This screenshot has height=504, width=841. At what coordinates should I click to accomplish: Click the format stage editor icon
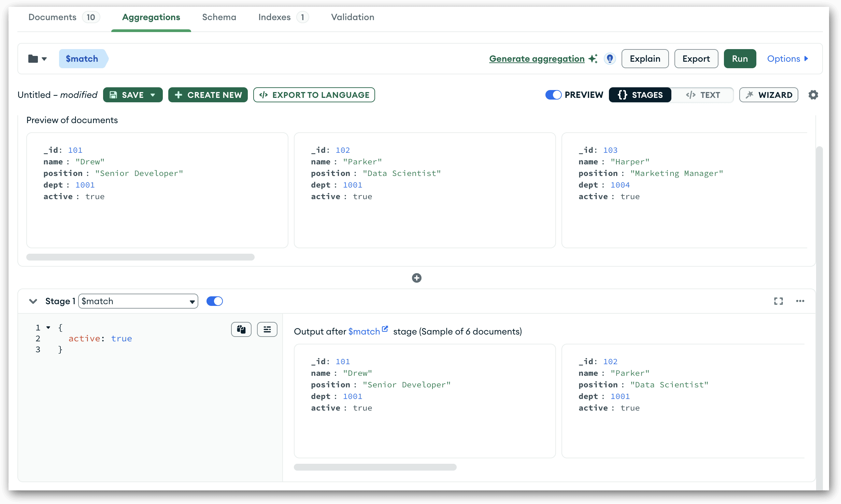click(x=267, y=329)
